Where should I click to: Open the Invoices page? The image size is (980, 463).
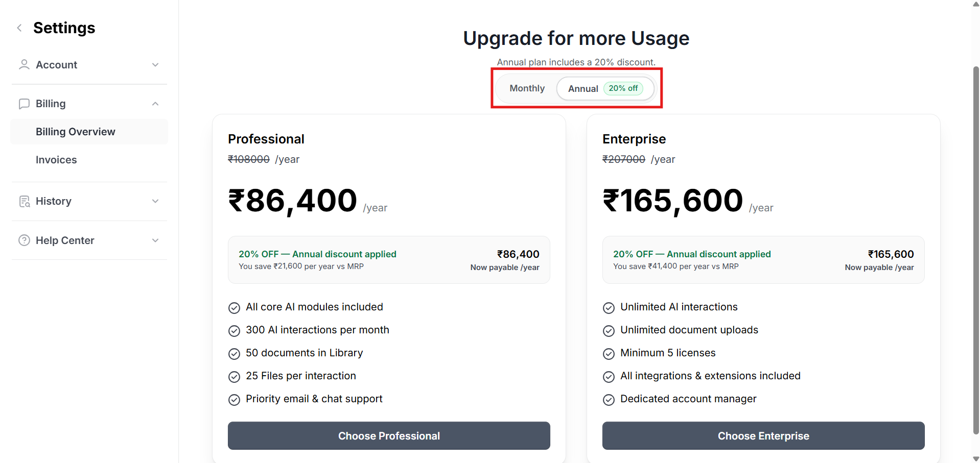(56, 160)
